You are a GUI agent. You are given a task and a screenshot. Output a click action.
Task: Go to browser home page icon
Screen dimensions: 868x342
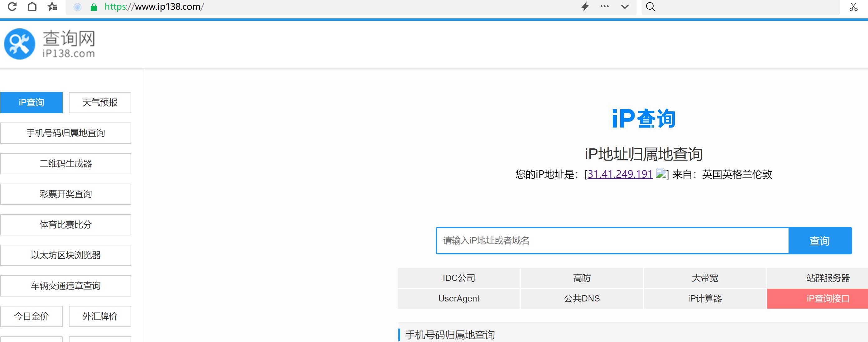32,7
